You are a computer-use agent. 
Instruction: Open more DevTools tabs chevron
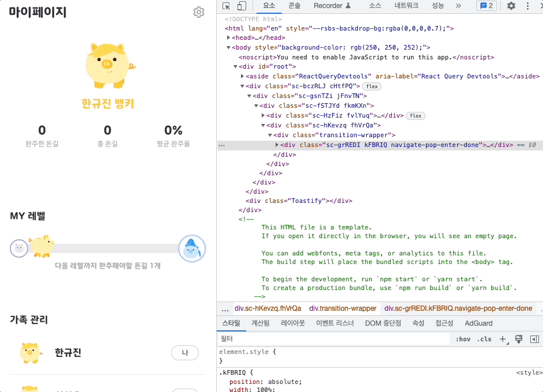(458, 6)
